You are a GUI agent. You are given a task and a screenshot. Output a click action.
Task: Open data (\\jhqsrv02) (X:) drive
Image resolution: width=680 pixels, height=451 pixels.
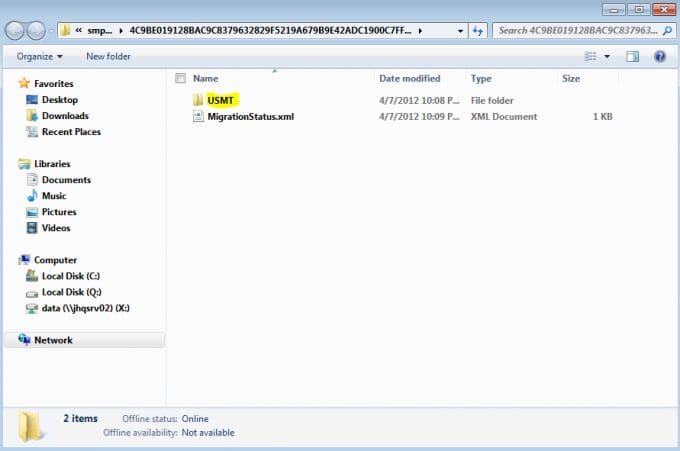[x=85, y=308]
